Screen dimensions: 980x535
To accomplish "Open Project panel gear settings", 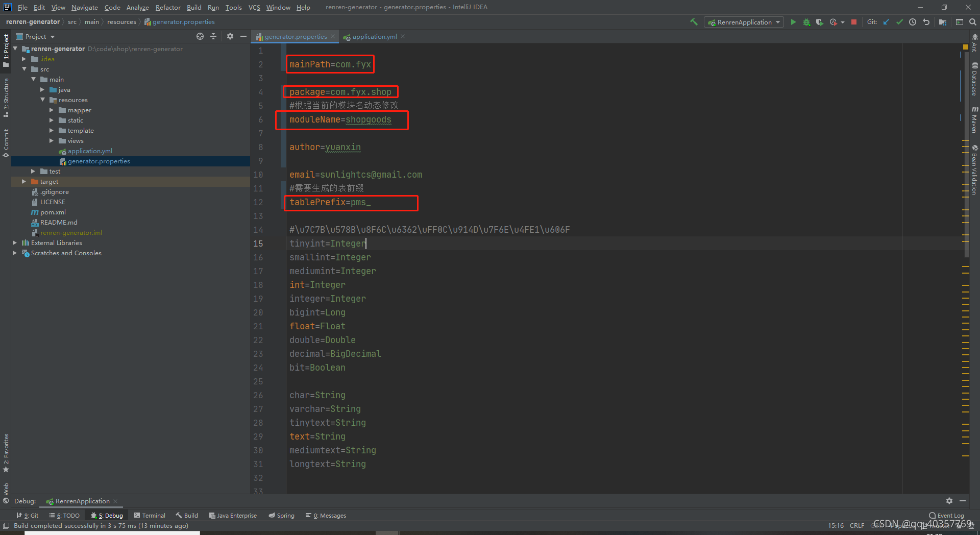I will [x=230, y=36].
